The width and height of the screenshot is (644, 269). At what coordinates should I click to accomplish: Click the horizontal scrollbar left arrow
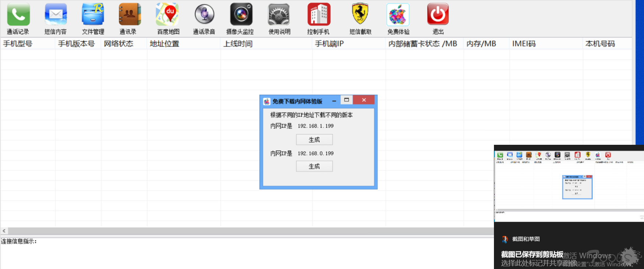click(x=4, y=231)
